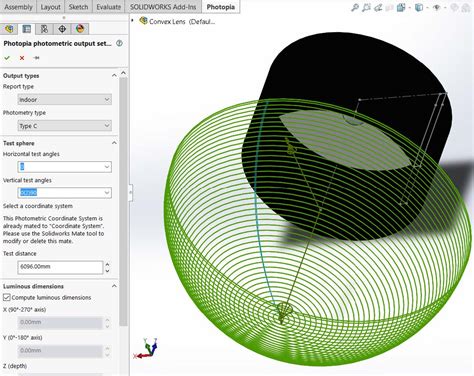The image size is (474, 376).
Task: Click the Convex Lens assembly icon
Action: coord(143,21)
